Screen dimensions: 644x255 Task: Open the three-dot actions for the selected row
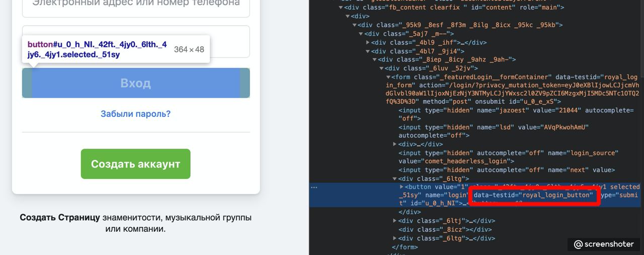click(314, 187)
